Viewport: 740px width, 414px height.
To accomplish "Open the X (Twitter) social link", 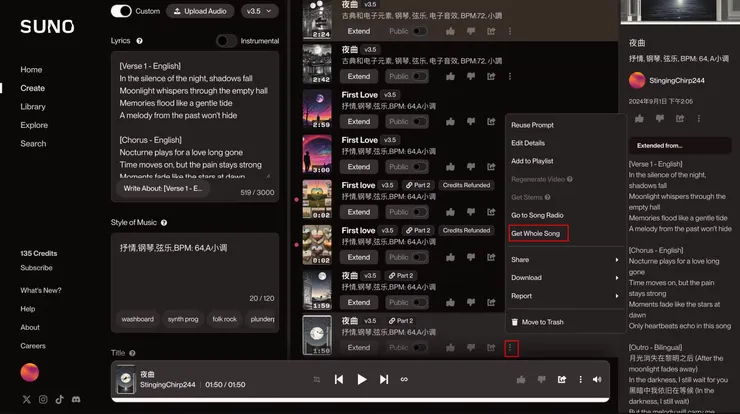I will [x=26, y=399].
